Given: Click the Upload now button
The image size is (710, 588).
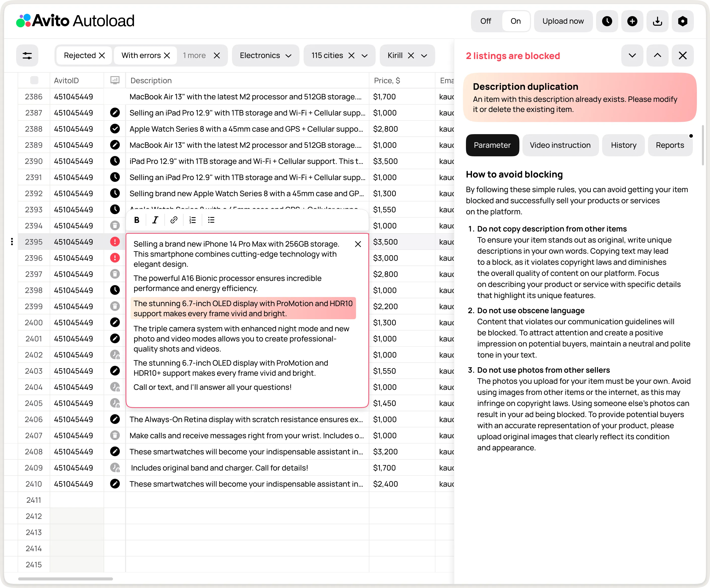Looking at the screenshot, I should 563,21.
